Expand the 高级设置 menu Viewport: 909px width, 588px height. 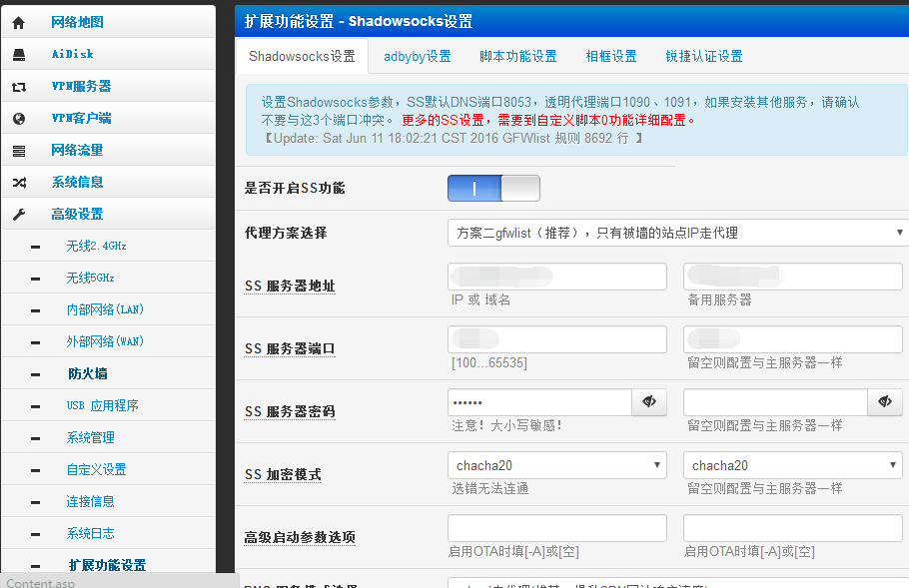(x=77, y=214)
